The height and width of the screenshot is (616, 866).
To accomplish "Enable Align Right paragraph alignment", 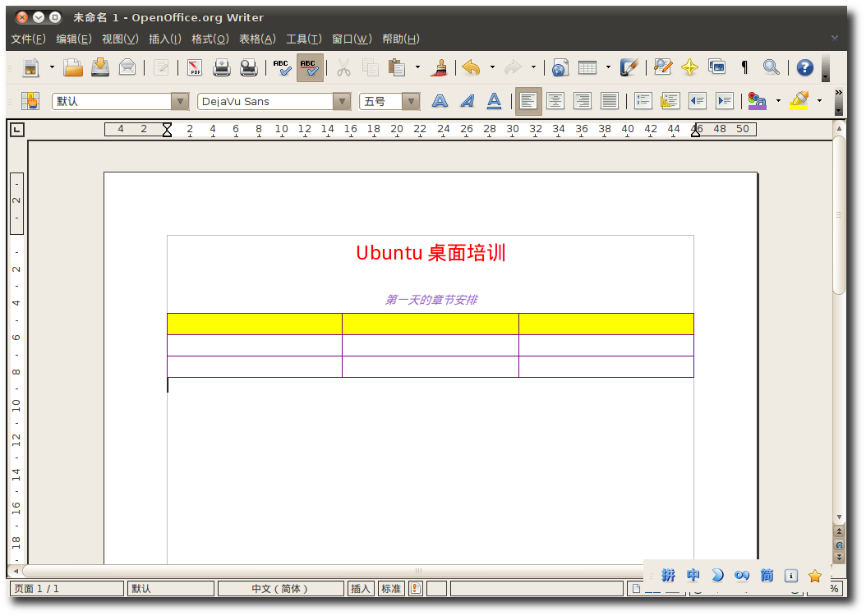I will coord(582,101).
